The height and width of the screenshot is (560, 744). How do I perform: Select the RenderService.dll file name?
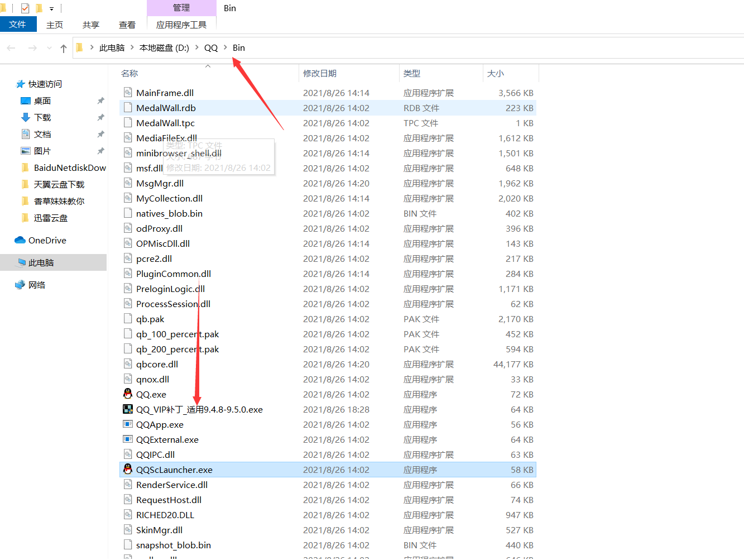[x=172, y=485]
